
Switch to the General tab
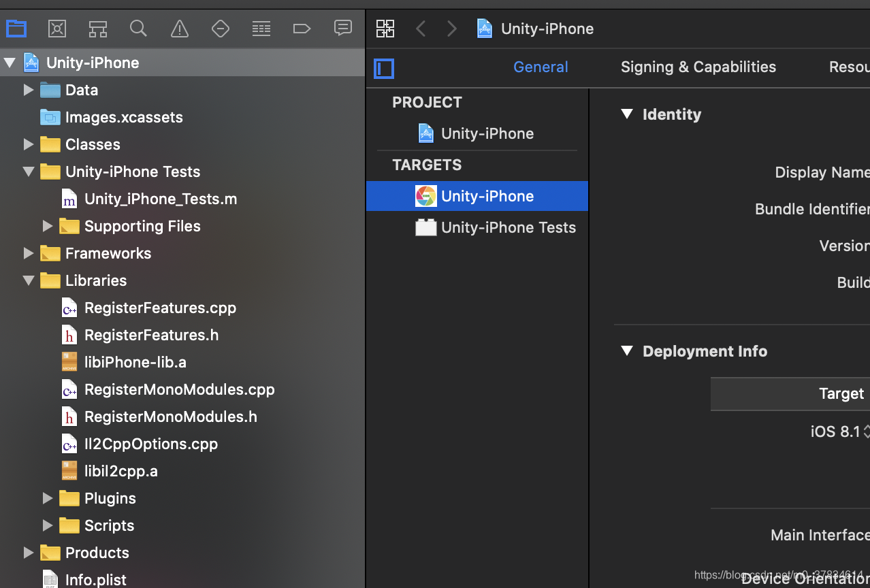(541, 67)
